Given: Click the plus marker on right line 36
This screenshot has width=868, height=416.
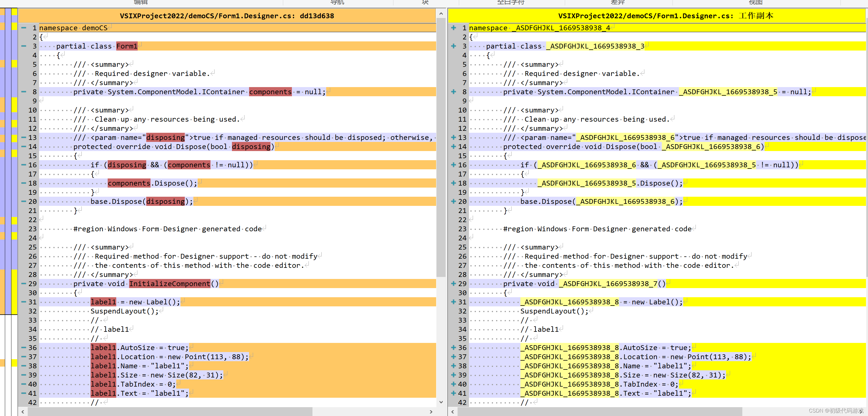Looking at the screenshot, I should point(454,348).
